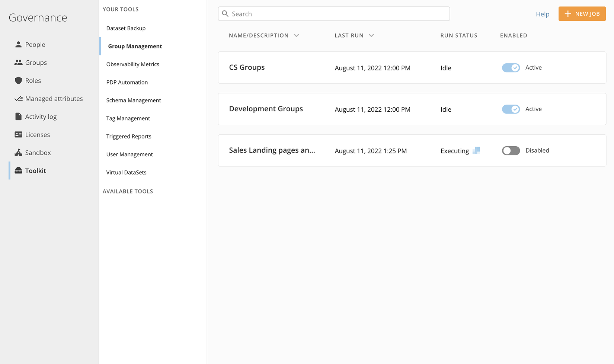Click the Toolkit toolbox icon
The height and width of the screenshot is (364, 614).
tap(18, 170)
